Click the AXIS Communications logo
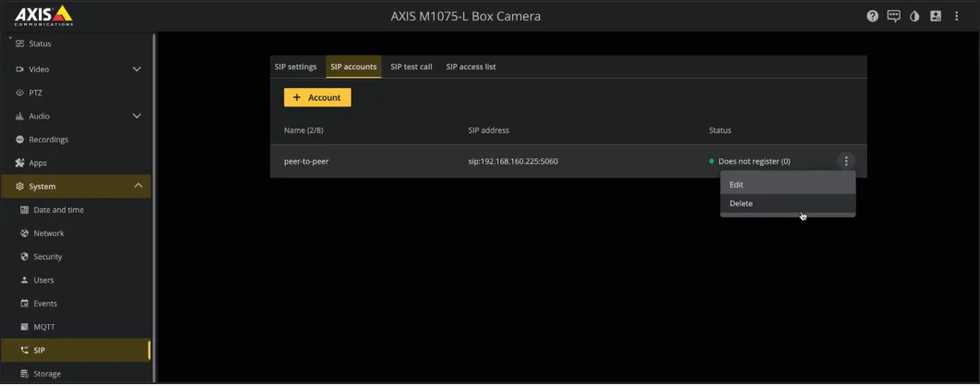Viewport: 980px width, 386px height. click(x=43, y=16)
